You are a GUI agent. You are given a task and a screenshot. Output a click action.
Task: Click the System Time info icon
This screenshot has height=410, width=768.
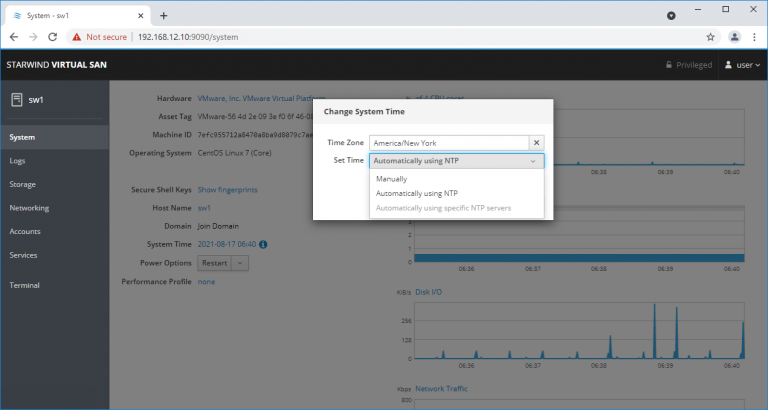tap(263, 244)
